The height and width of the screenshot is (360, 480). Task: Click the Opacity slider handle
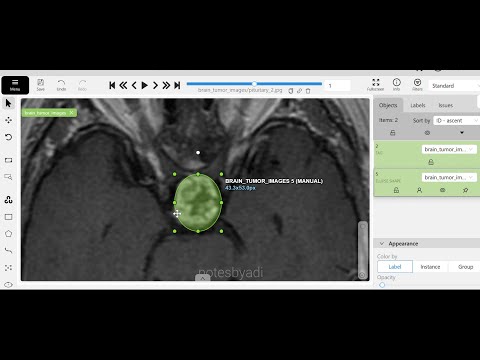[382, 285]
